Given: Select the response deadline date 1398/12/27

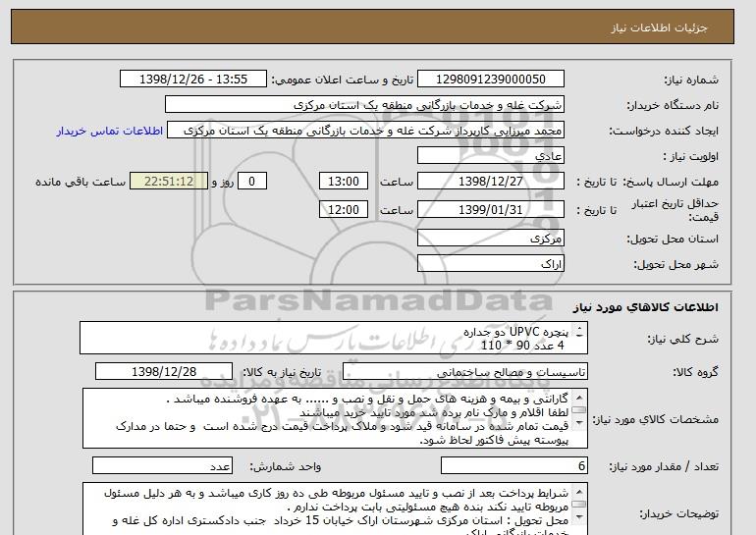Looking at the screenshot, I should point(490,182).
